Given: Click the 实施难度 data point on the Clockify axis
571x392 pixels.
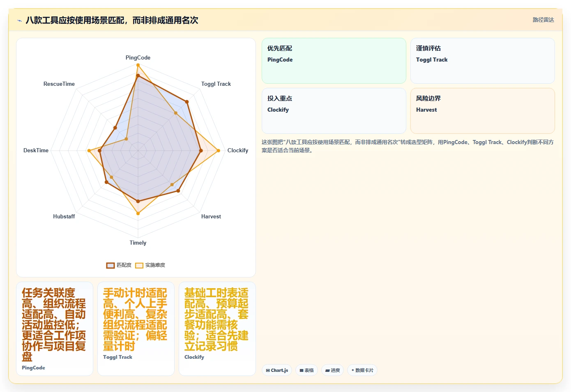Looking at the screenshot, I should (x=218, y=151).
